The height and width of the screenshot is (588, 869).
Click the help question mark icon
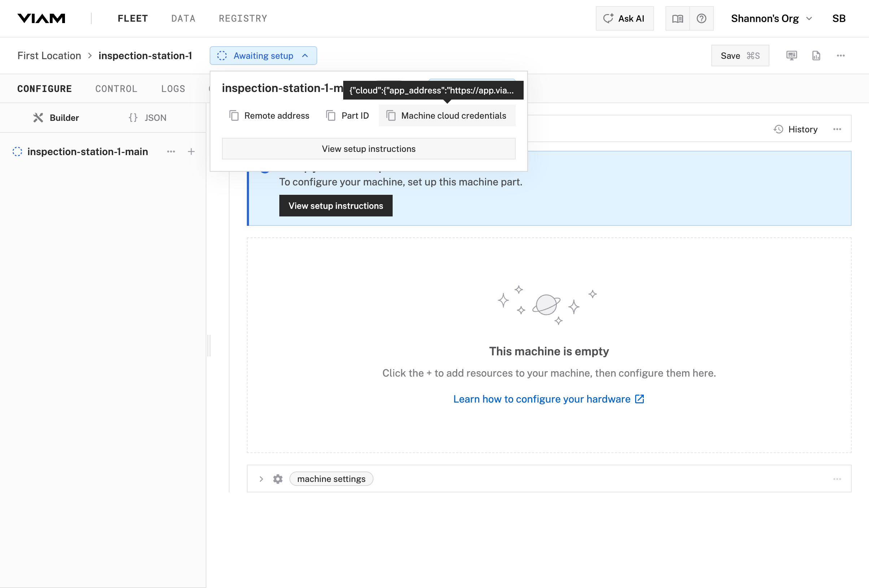tap(702, 18)
